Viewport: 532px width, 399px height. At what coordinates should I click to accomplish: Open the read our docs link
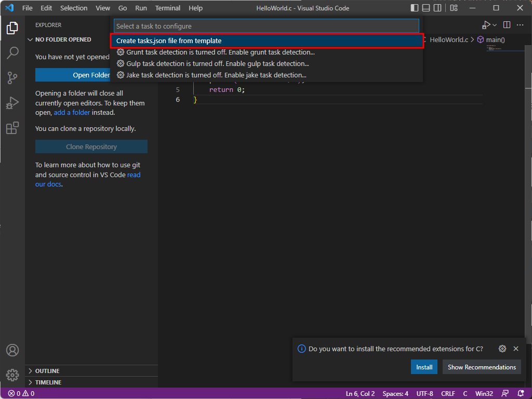[x=134, y=175]
